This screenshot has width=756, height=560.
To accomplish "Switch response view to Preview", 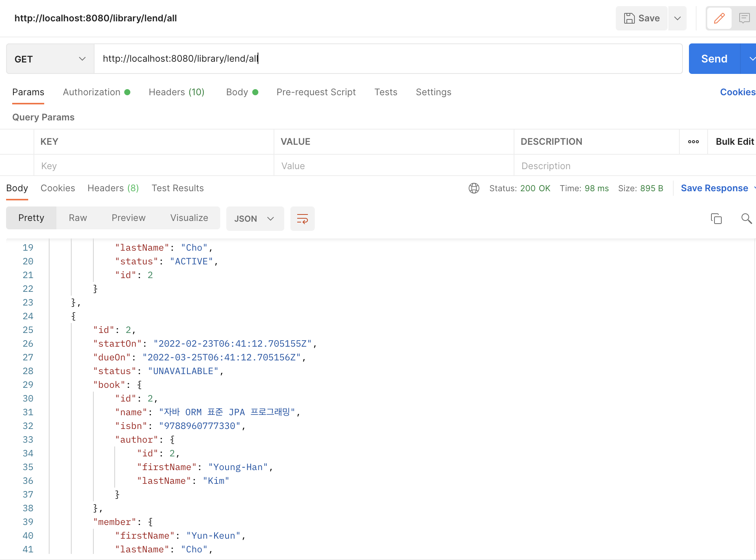I will (128, 218).
